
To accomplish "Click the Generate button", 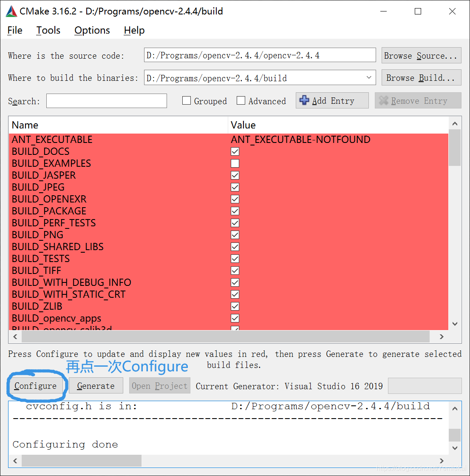I will (96, 385).
